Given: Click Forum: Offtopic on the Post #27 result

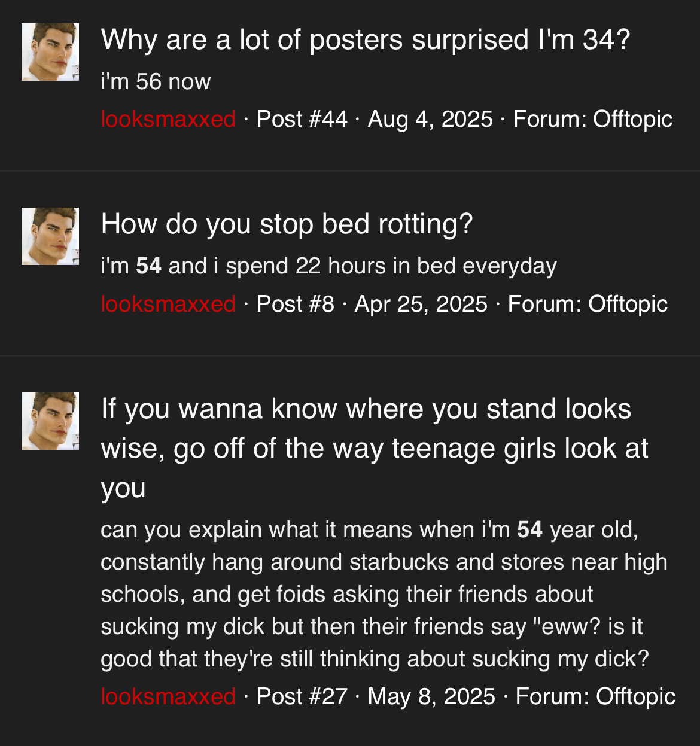Looking at the screenshot, I should click(595, 696).
